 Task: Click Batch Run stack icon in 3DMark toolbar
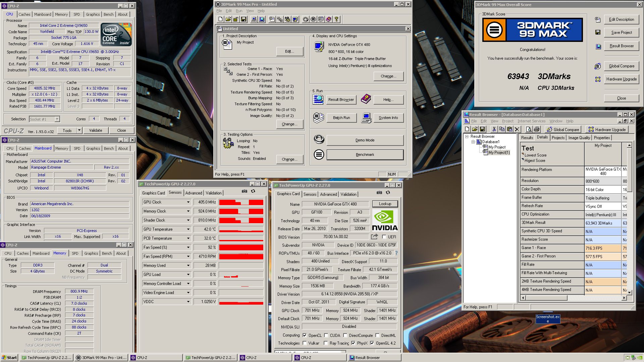(x=321, y=19)
